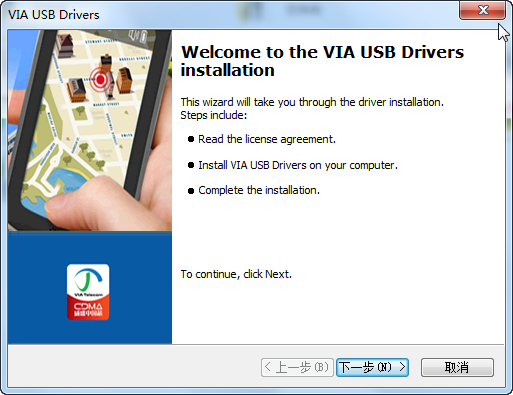Click 'Complete the installation.' text
513x395 pixels.
tap(259, 190)
